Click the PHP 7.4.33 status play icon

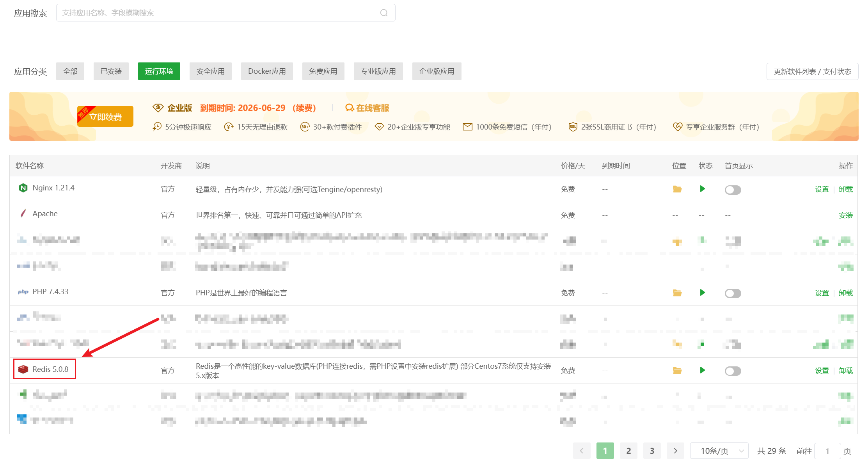702,293
